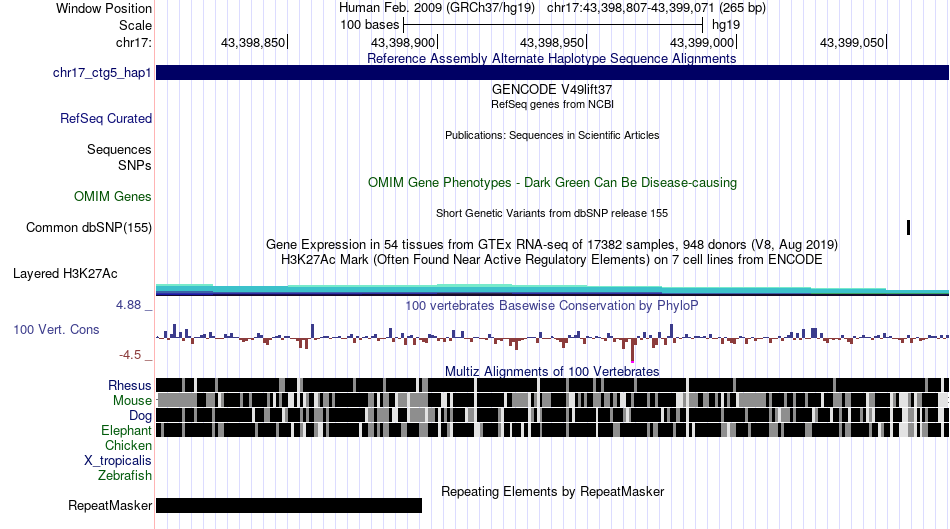This screenshot has width=950, height=529.
Task: Select the Elephant alignment row label
Action: [x=126, y=430]
